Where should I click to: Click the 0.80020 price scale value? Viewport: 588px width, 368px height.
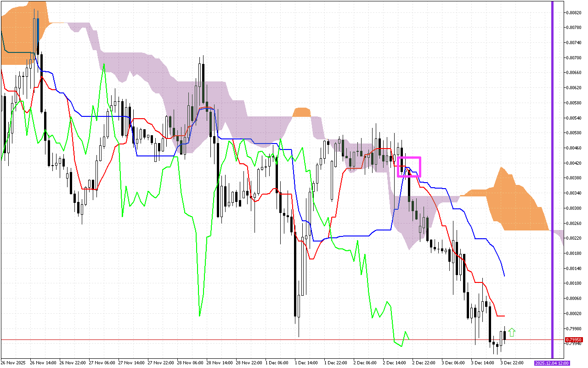(x=572, y=313)
